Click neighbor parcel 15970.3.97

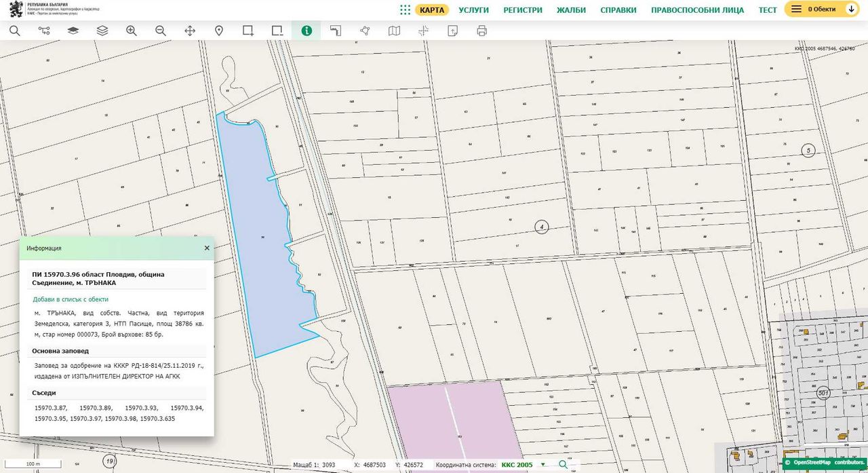click(x=86, y=419)
